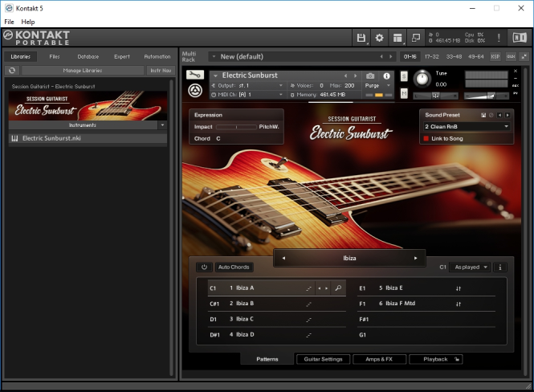
Task: Open snapshot view camera icon
Action: point(370,76)
